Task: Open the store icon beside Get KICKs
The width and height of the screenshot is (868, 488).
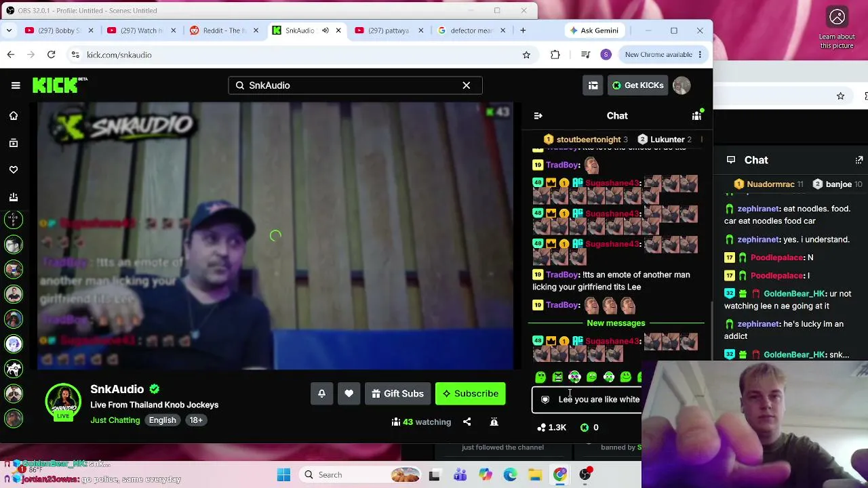Action: tap(593, 85)
